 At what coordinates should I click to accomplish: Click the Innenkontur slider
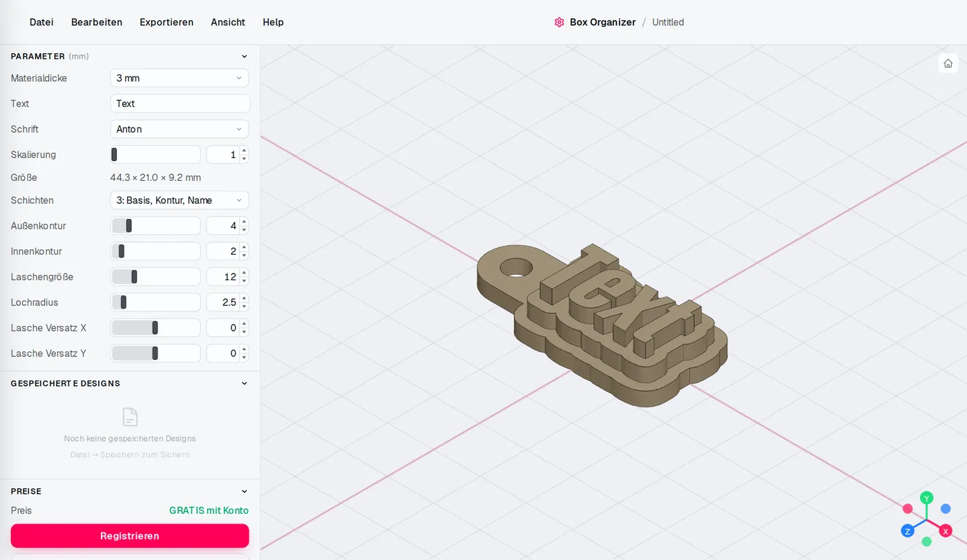[155, 251]
